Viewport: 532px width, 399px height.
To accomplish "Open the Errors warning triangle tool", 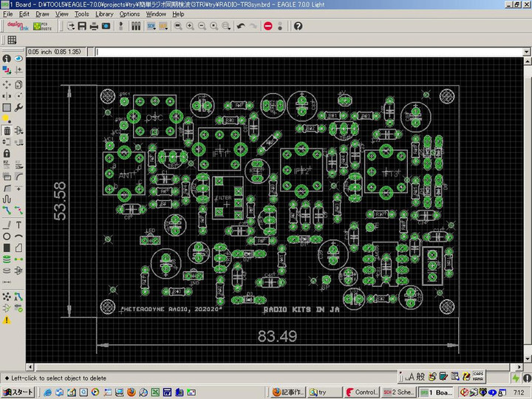I will click(7, 320).
